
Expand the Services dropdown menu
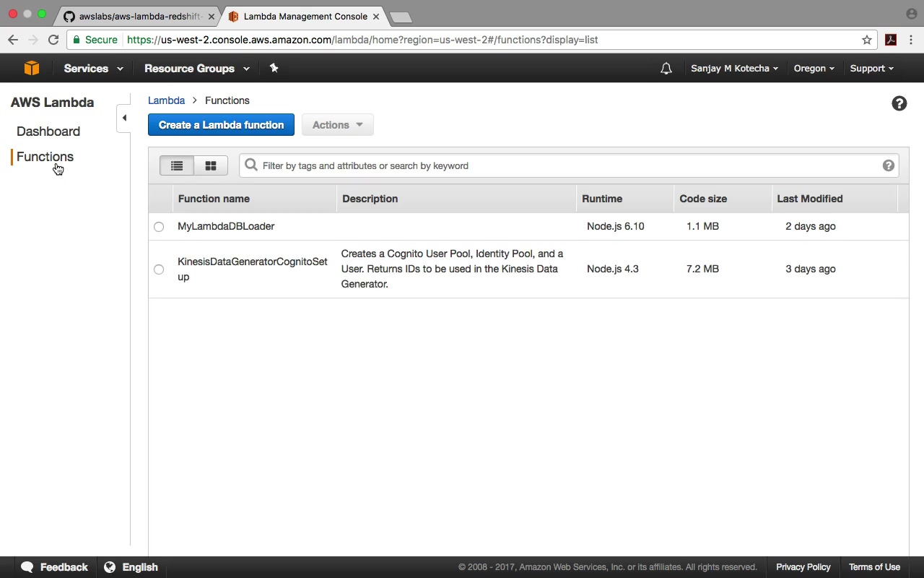pos(93,69)
